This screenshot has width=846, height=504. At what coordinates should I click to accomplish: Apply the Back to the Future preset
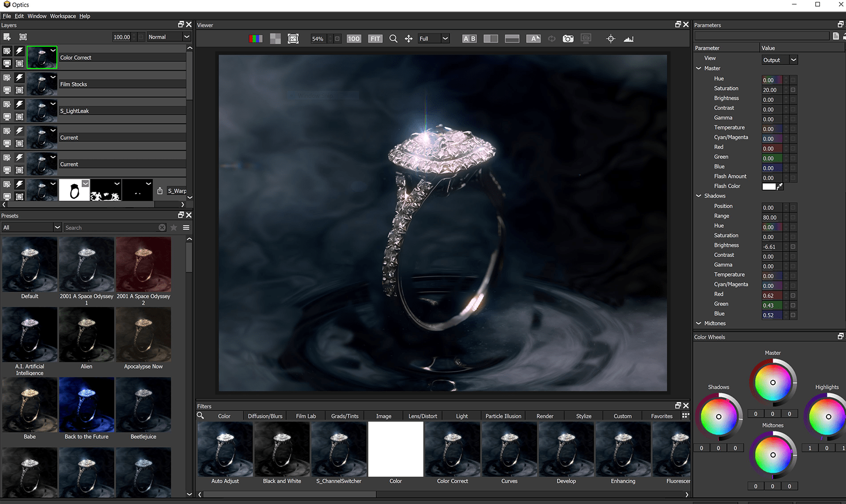click(86, 405)
